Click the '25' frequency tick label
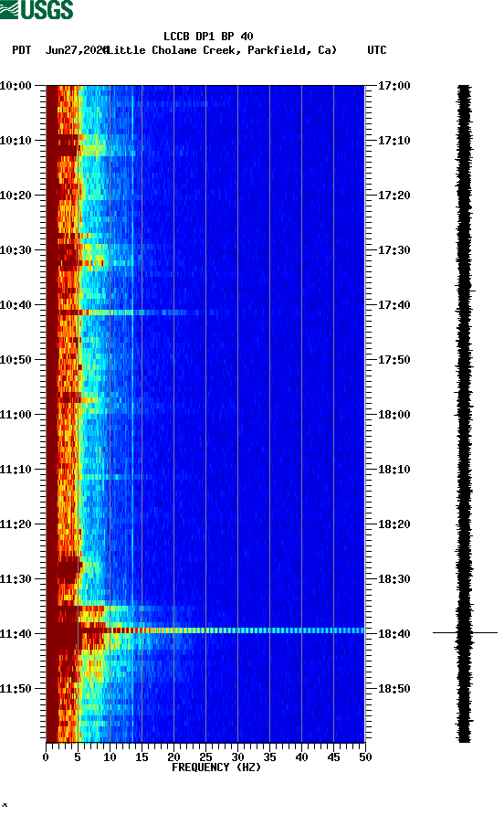 tap(205, 757)
